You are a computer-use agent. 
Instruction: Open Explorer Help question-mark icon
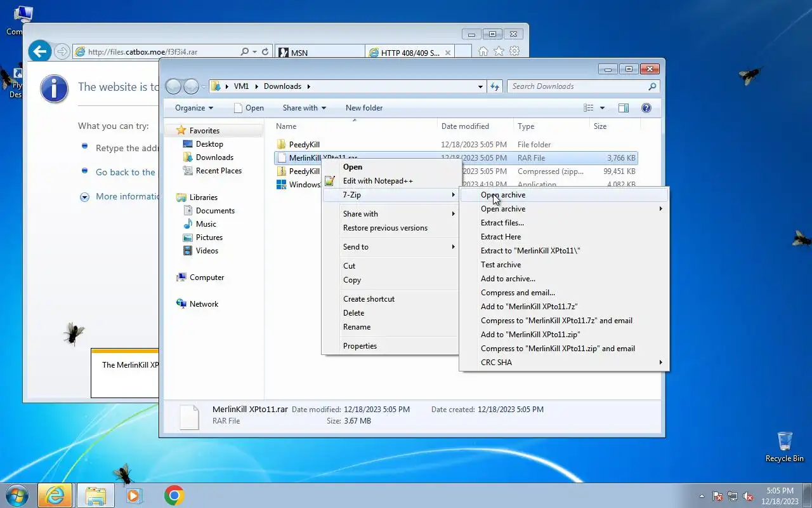(646, 108)
